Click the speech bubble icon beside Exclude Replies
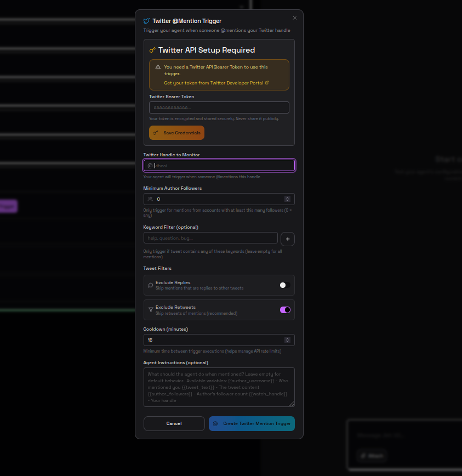The image size is (462, 476). pyautogui.click(x=151, y=285)
